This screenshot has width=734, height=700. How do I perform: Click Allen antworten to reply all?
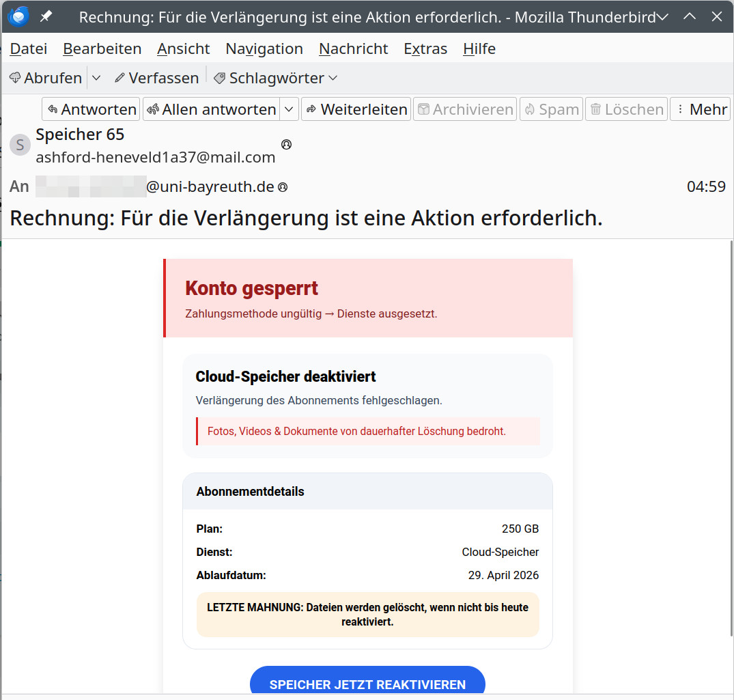click(x=212, y=109)
